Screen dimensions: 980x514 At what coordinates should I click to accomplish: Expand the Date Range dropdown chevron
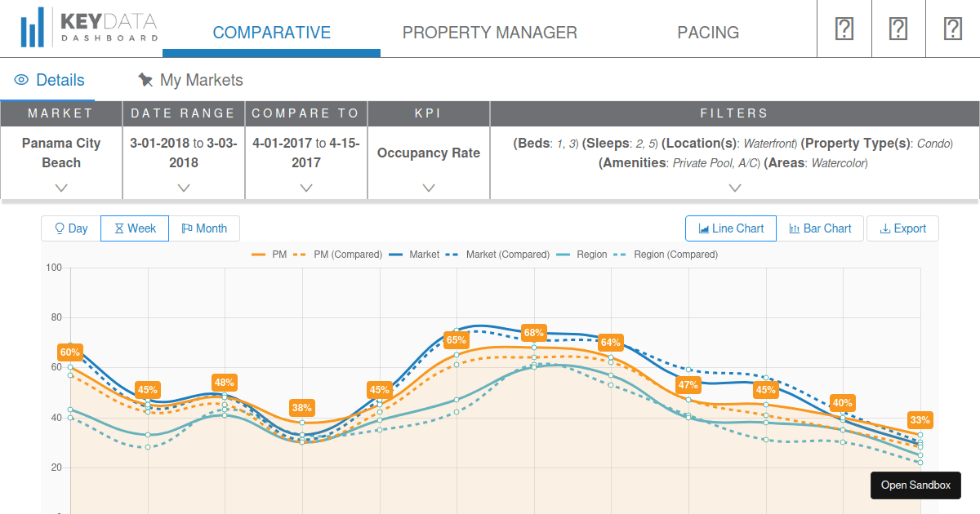point(184,188)
